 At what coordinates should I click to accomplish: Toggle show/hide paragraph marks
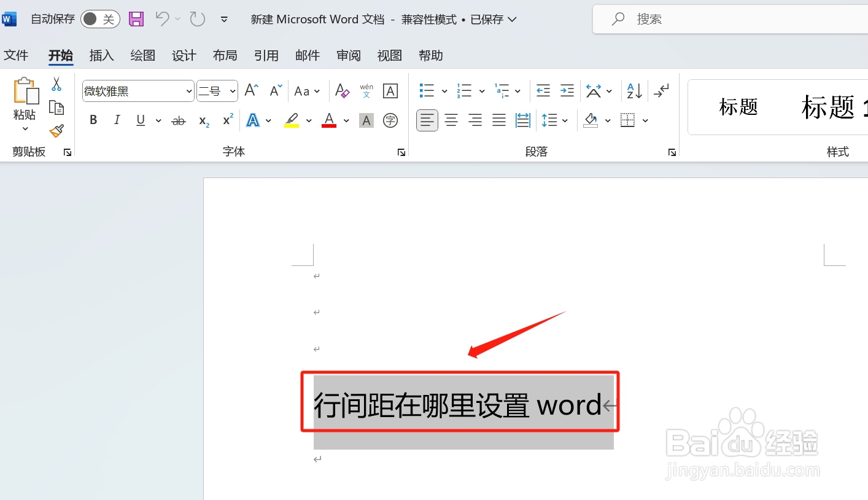tap(662, 90)
